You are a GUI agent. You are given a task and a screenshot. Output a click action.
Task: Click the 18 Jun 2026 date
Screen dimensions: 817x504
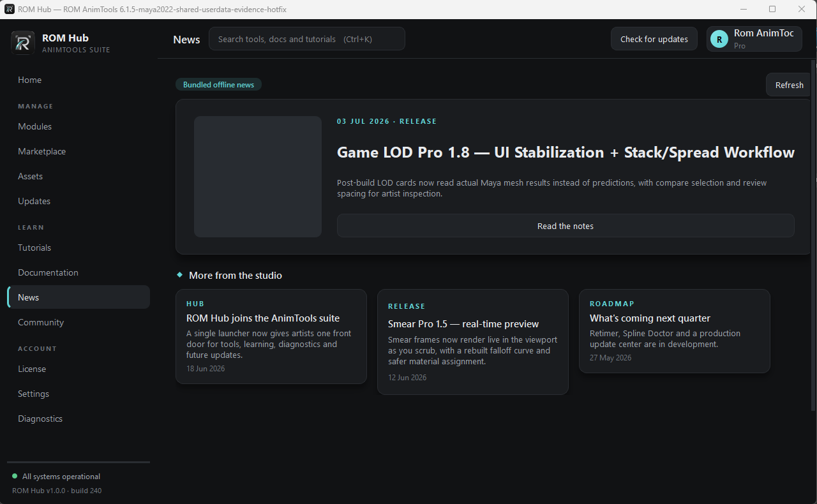206,369
